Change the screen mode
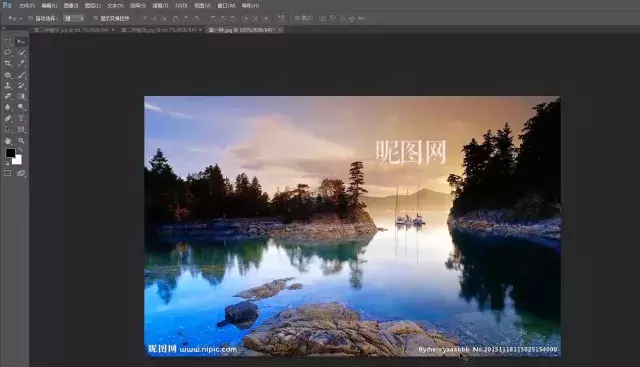The image size is (640, 367). point(21,173)
